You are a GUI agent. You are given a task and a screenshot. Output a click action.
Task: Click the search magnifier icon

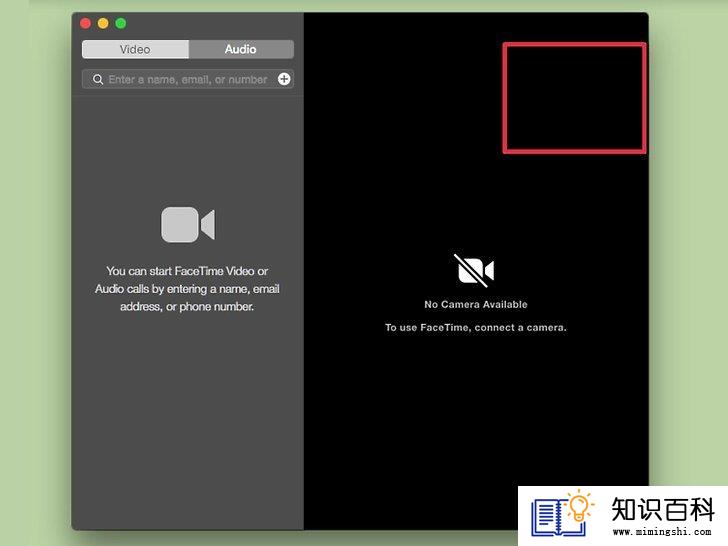tap(98, 79)
